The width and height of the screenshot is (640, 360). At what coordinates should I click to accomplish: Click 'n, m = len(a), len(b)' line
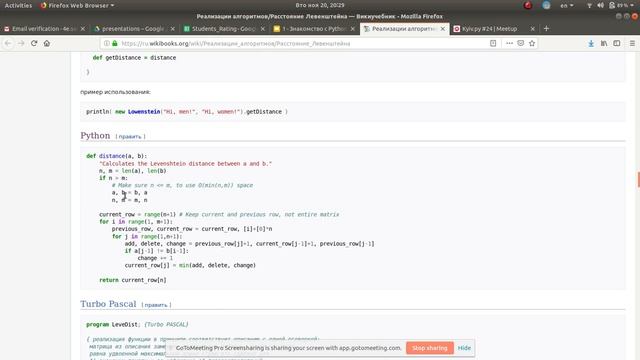click(133, 171)
